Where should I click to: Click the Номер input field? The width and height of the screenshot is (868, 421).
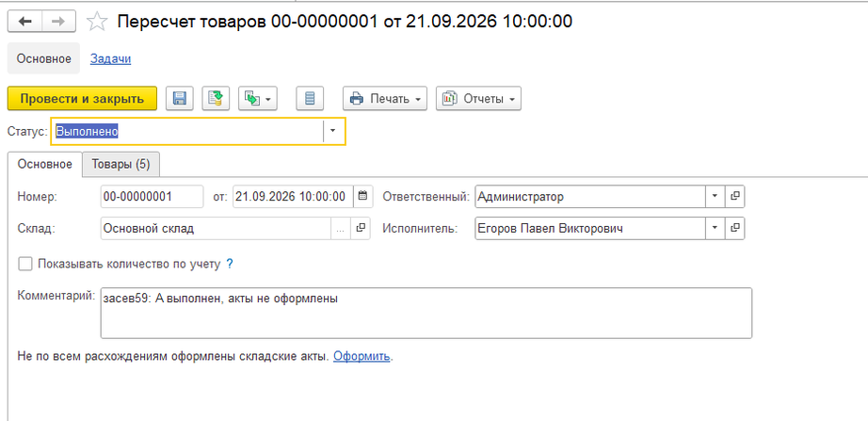153,196
